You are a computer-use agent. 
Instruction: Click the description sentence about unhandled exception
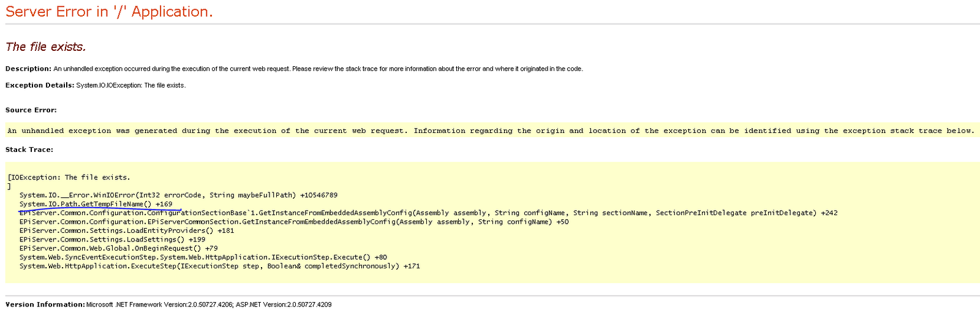pyautogui.click(x=318, y=69)
